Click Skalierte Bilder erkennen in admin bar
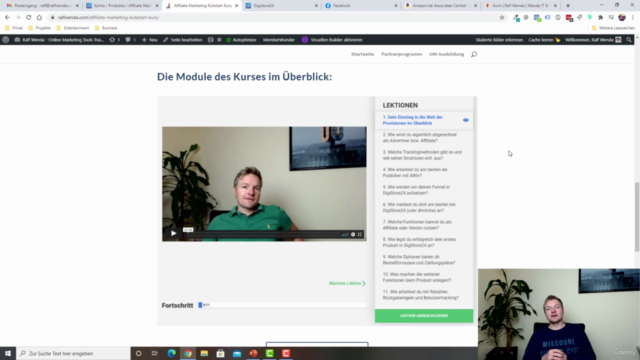 pos(499,40)
